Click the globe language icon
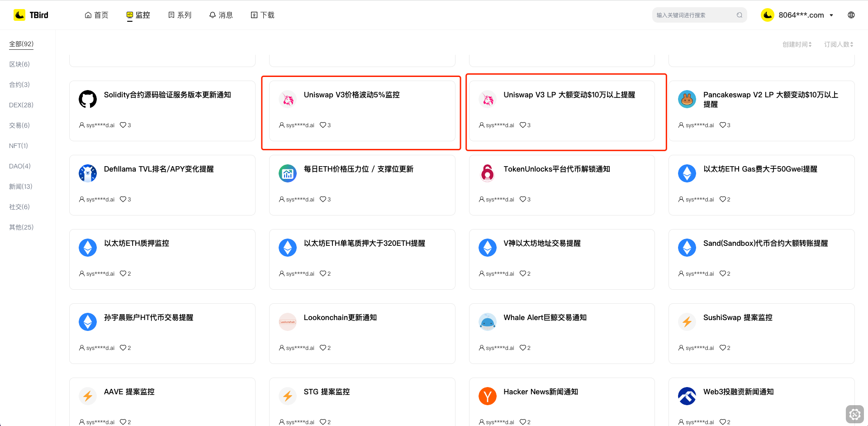The width and height of the screenshot is (868, 426). pyautogui.click(x=851, y=15)
